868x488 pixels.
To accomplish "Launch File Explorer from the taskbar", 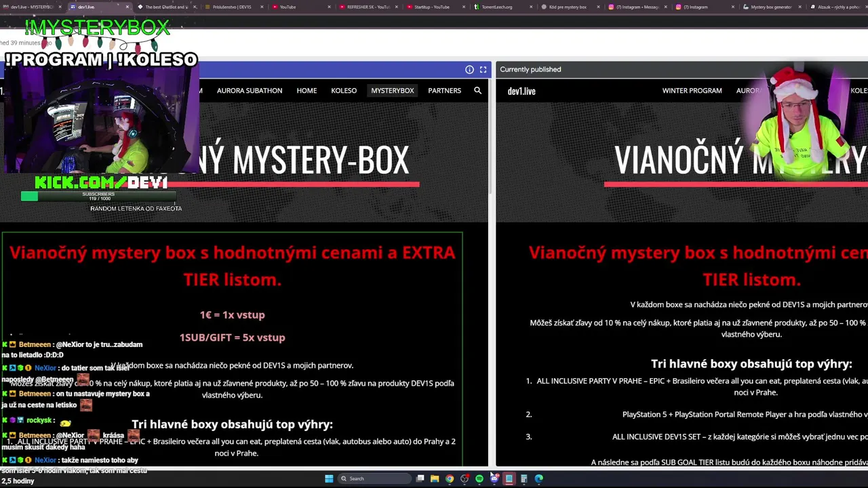I will 435,479.
